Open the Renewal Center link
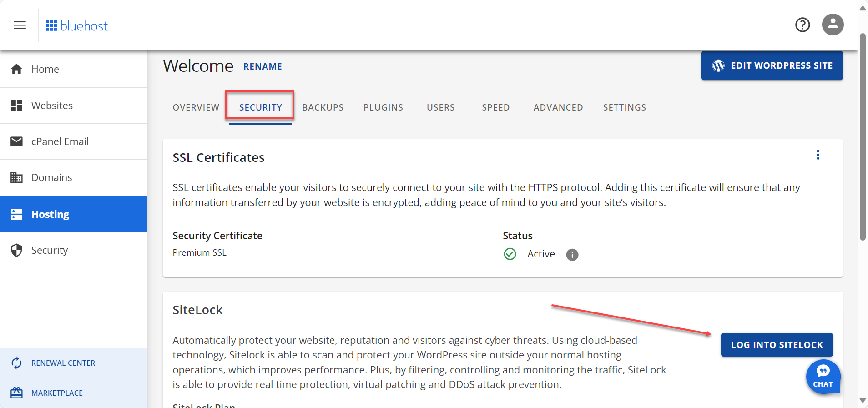Viewport: 868px width, 408px height. (74, 363)
